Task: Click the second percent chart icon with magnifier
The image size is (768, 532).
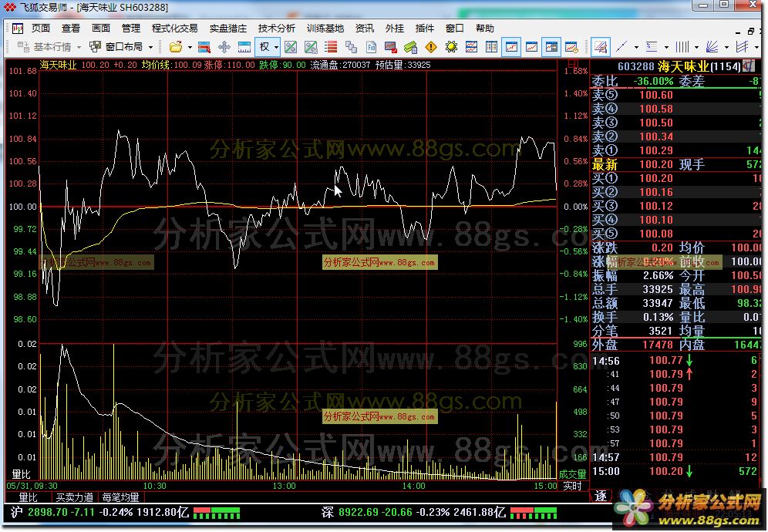Action: (x=311, y=47)
